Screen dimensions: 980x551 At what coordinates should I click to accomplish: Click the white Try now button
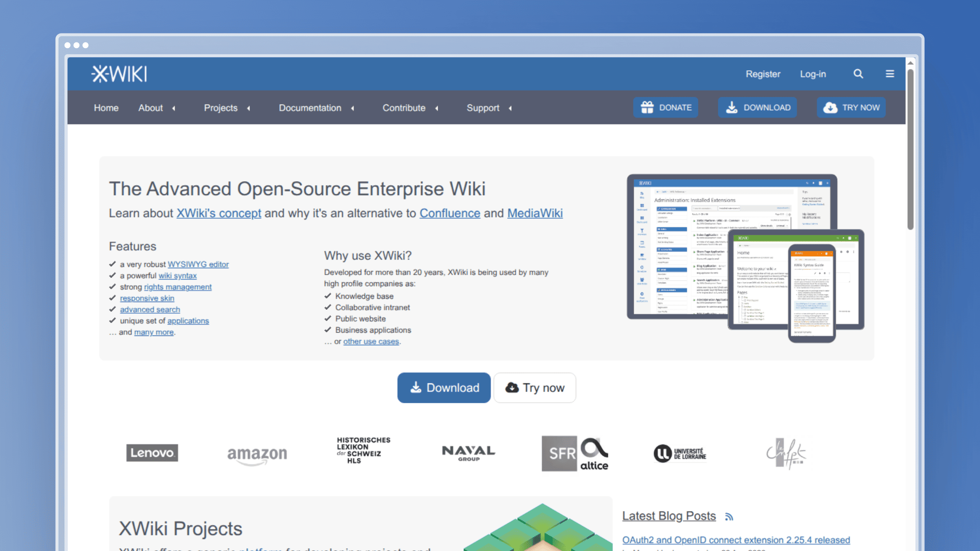[535, 388]
